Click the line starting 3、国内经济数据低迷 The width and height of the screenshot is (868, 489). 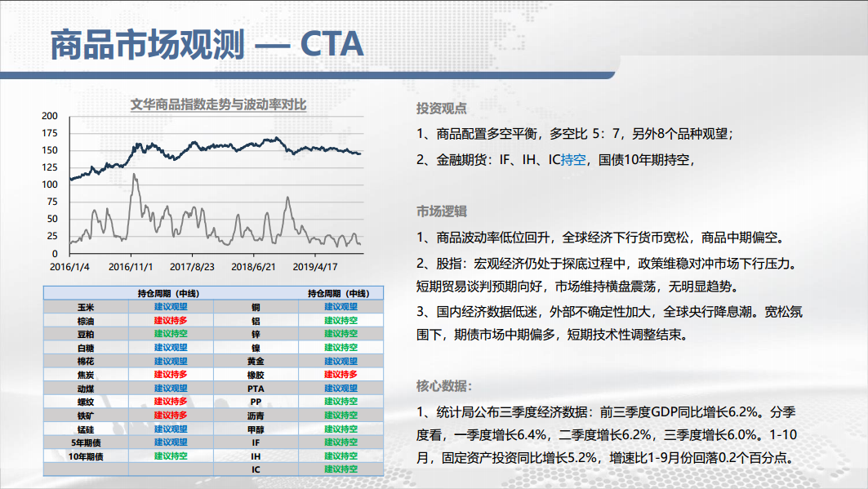click(609, 313)
